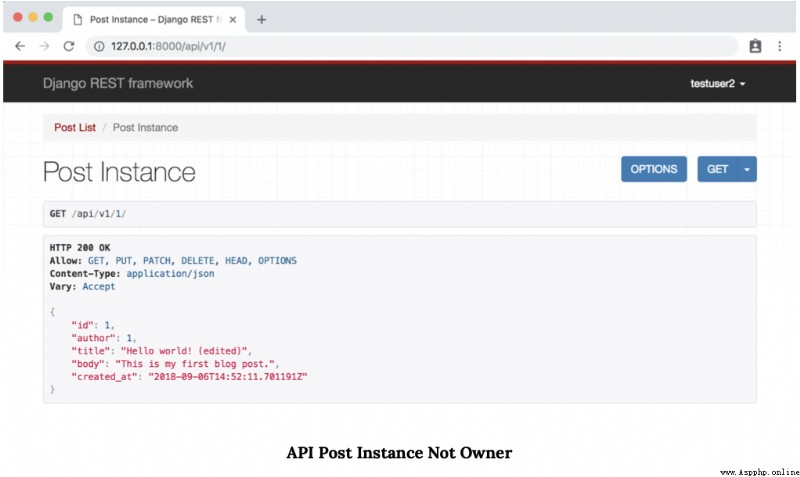Go to Post List breadcrumb
Screen dimensions: 800x477
pos(75,128)
